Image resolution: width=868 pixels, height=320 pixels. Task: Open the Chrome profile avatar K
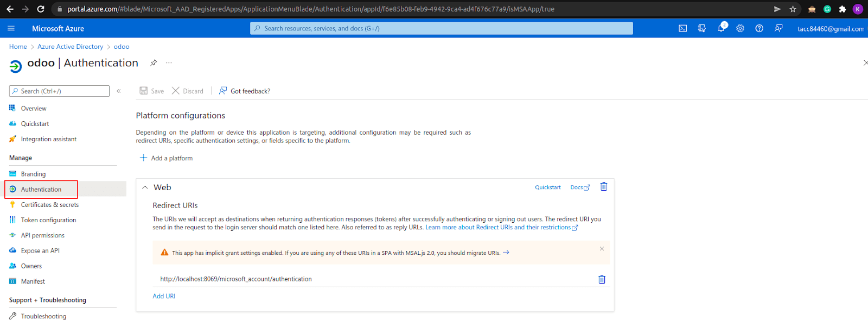tap(858, 9)
